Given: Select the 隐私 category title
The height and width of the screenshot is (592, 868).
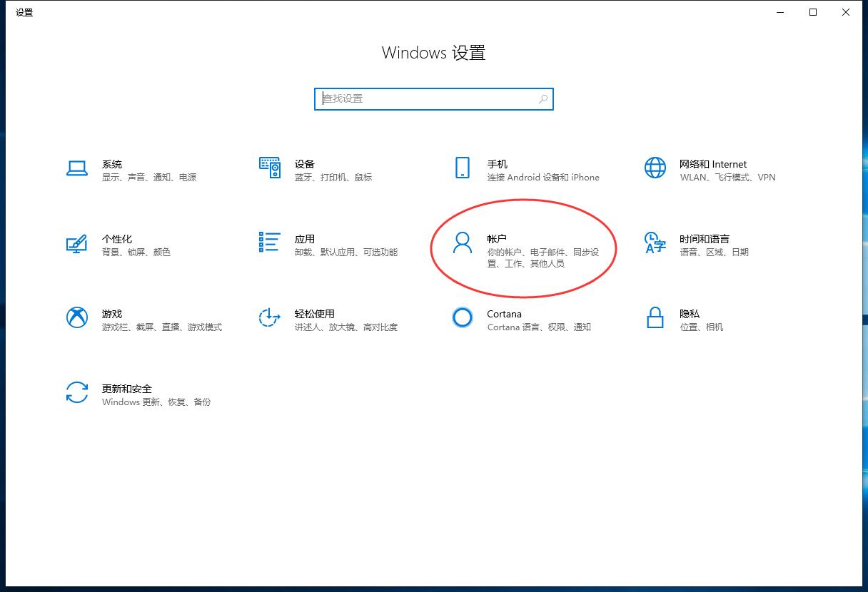Looking at the screenshot, I should pos(690,314).
